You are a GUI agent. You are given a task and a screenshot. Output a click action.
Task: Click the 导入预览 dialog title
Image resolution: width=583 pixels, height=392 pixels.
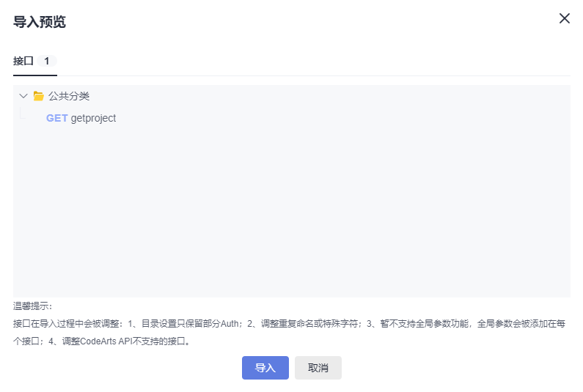tap(40, 22)
